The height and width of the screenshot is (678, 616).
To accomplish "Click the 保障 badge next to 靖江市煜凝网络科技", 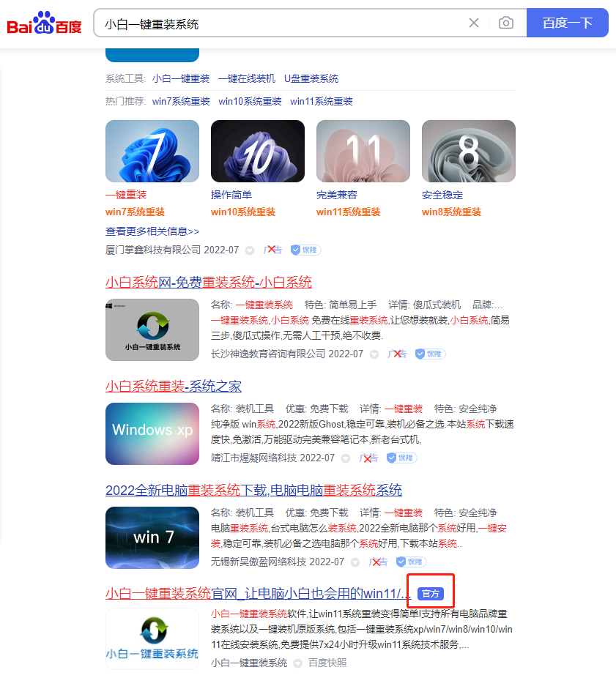I will [x=401, y=458].
